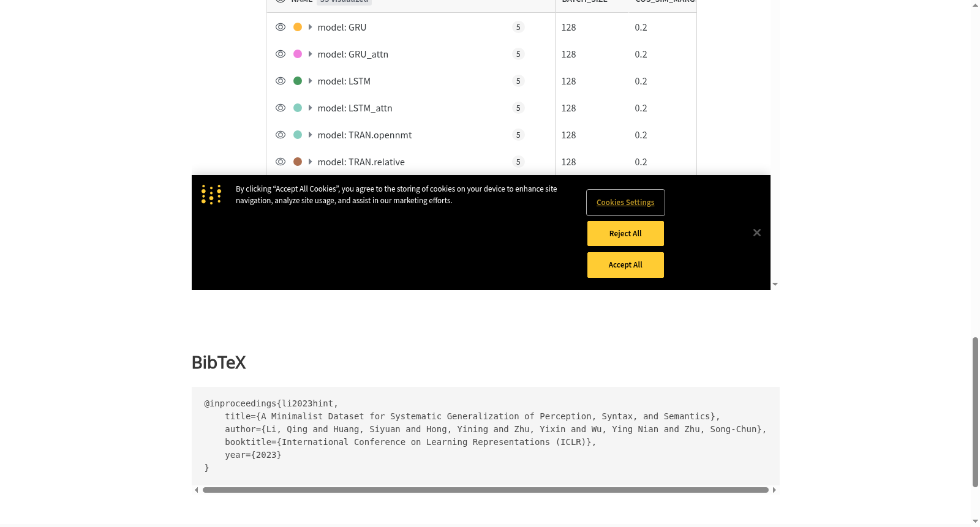This screenshot has height=527, width=980.
Task: Click the 128 batch size for TRAN.relative
Action: pos(568,162)
